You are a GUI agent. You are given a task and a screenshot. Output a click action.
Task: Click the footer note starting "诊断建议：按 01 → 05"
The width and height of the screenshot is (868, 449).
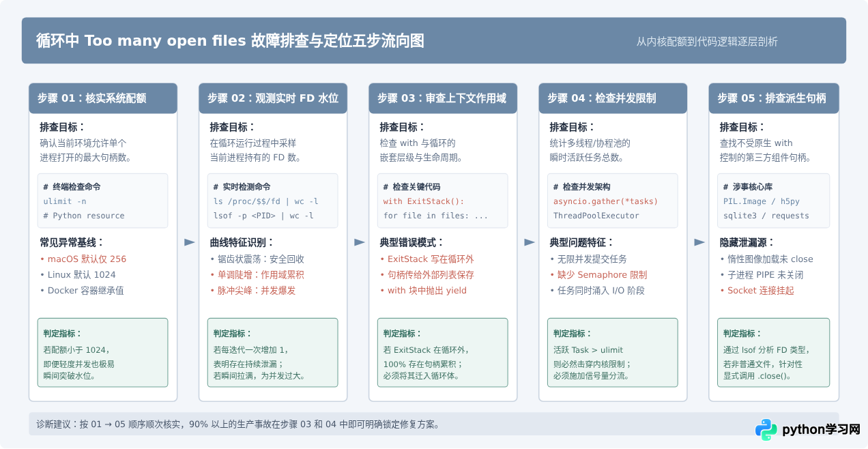pyautogui.click(x=238, y=424)
